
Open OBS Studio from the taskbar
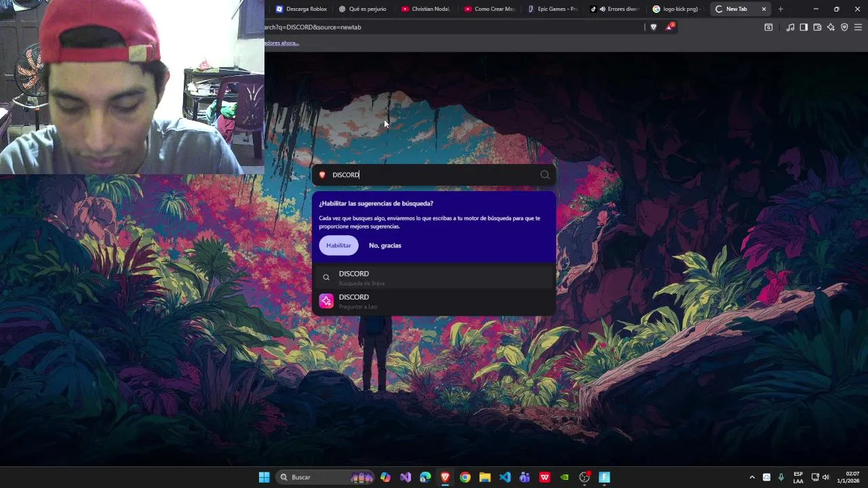[x=585, y=477]
